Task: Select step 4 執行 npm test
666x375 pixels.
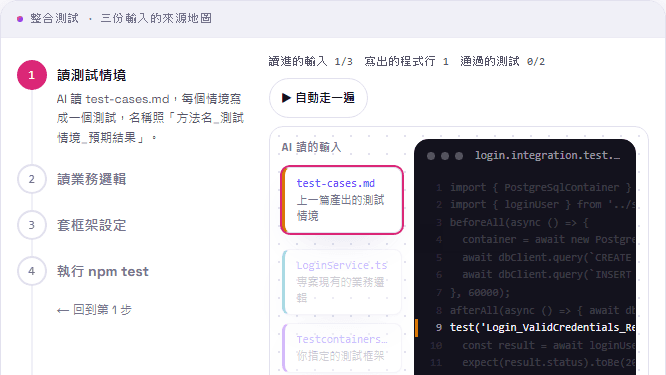Action: pyautogui.click(x=103, y=271)
